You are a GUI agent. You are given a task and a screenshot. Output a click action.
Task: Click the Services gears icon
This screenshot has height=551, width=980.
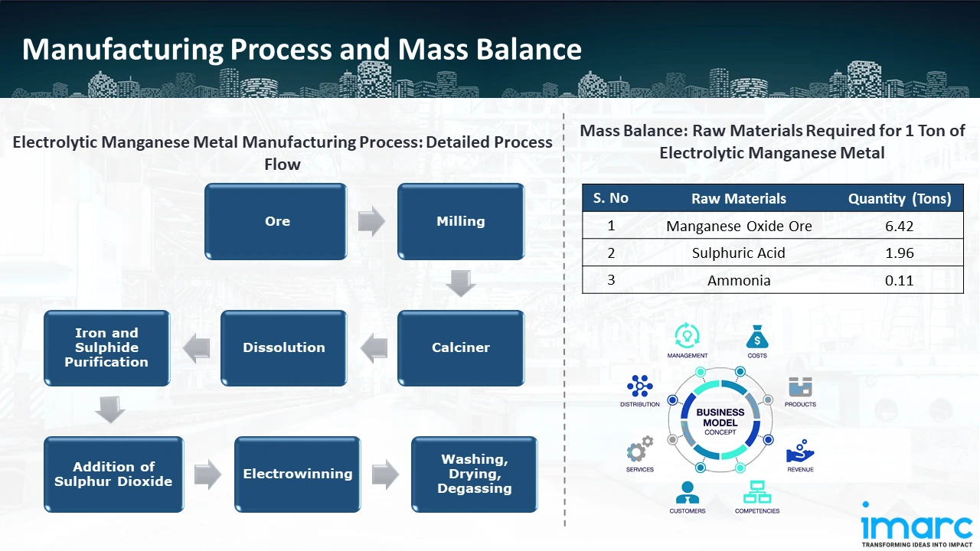point(639,449)
